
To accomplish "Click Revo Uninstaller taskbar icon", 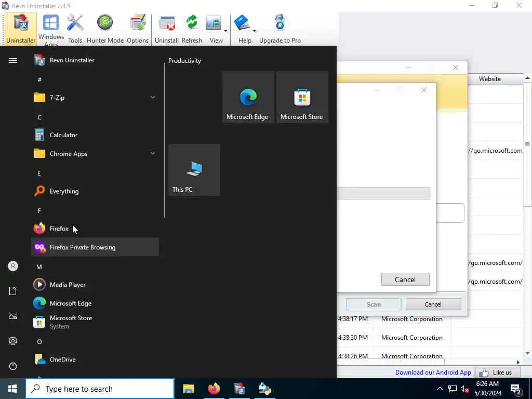I will point(240,389).
